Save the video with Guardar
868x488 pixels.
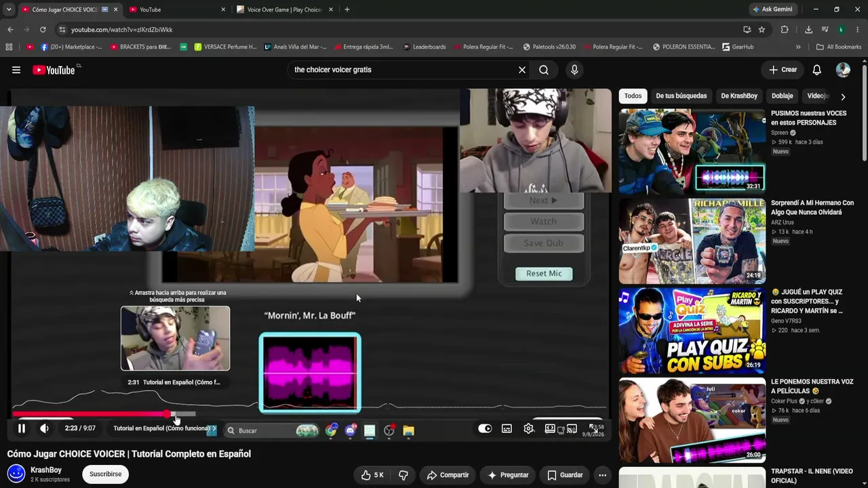[565, 475]
